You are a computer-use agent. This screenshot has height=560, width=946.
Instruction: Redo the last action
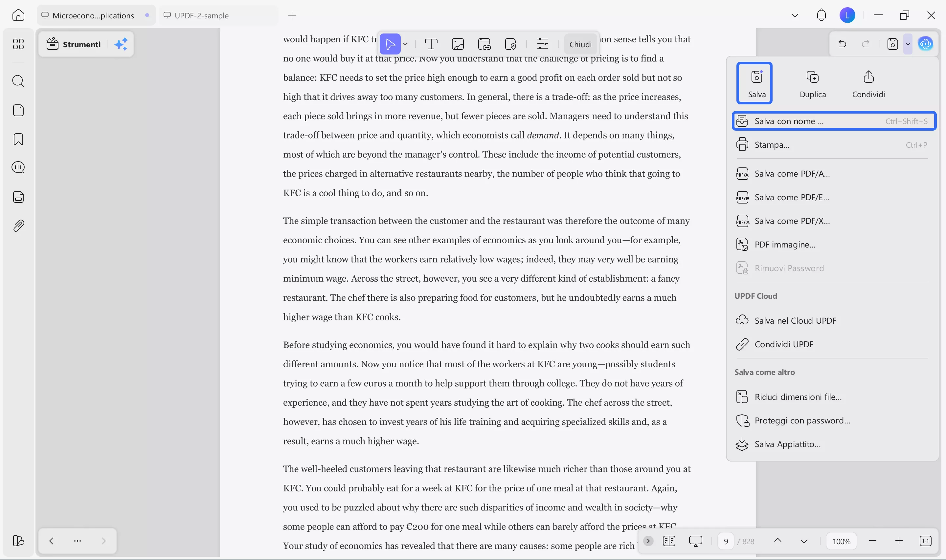866,44
